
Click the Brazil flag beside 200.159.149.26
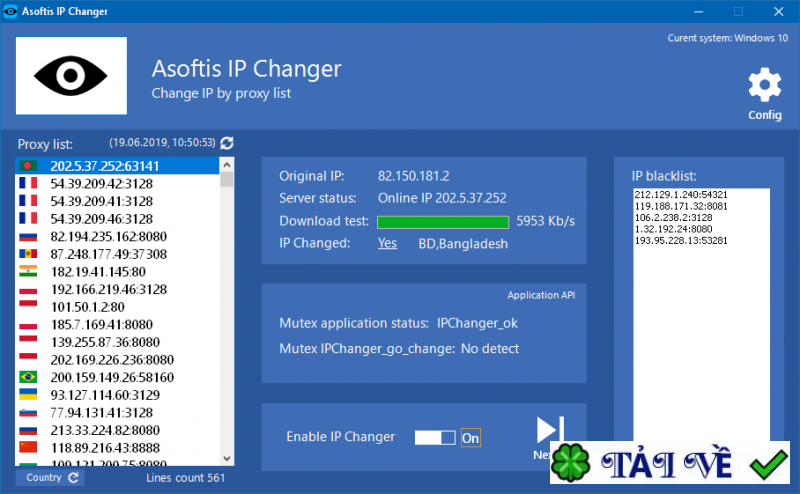tap(28, 377)
